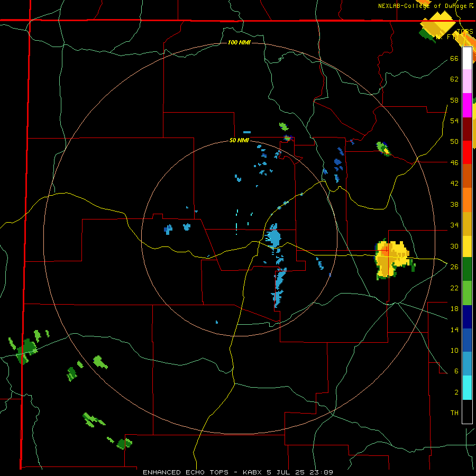Select the legend value '62'
476x476 pixels.
pos(454,79)
